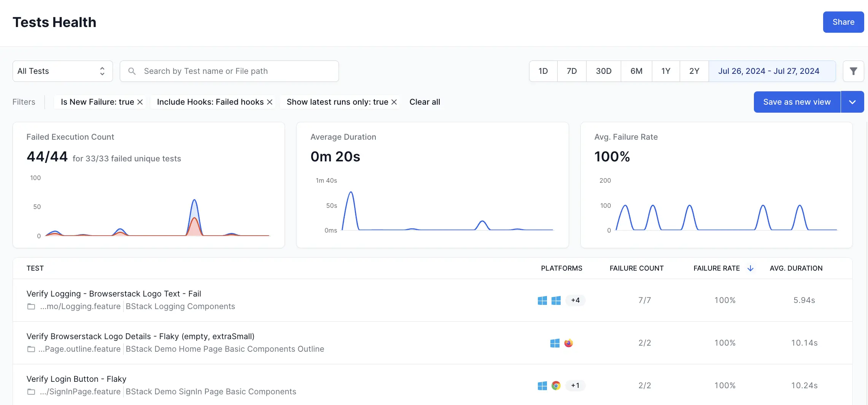Remove the Include Hooks filter chip
868x405 pixels.
click(x=270, y=102)
